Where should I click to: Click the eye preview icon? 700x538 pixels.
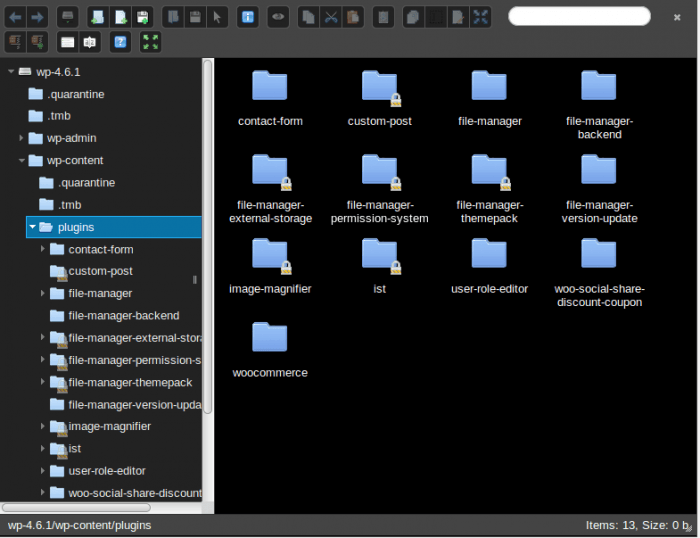(278, 17)
